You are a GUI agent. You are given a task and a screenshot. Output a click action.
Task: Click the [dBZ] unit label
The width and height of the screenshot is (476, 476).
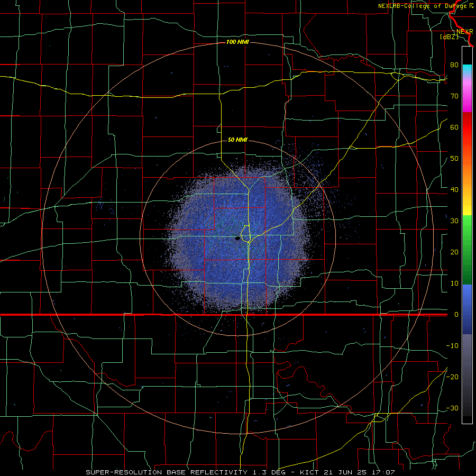pyautogui.click(x=449, y=37)
